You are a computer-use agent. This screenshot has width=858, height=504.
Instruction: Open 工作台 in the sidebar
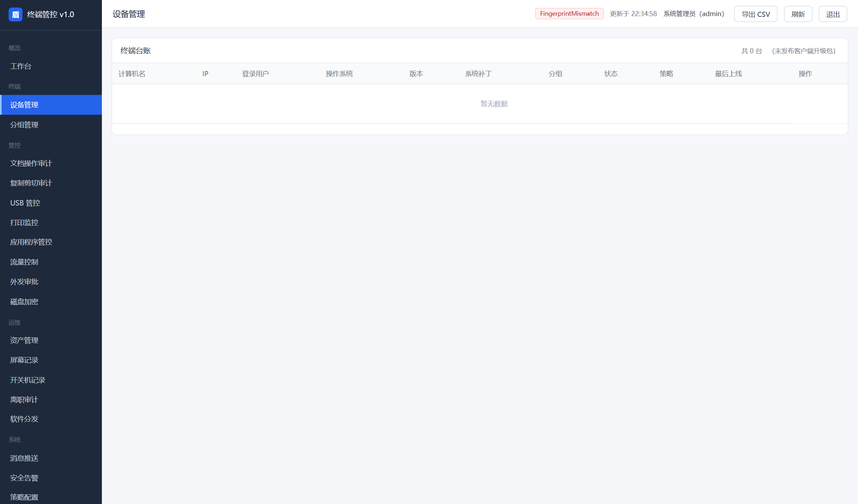(51, 66)
